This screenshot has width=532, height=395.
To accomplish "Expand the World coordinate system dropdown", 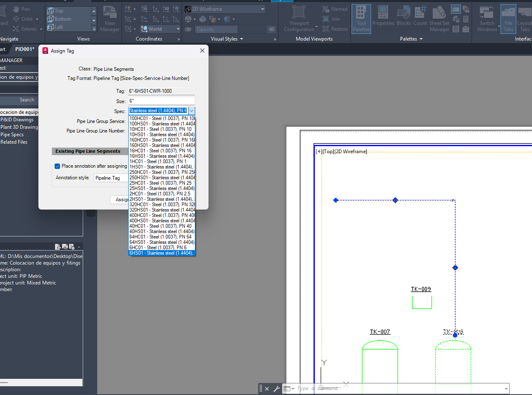I will [160, 29].
